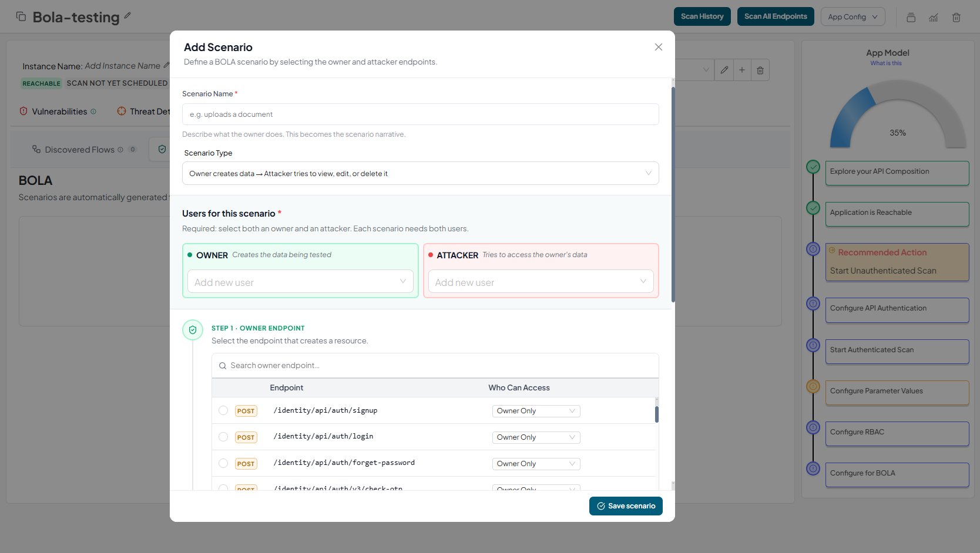This screenshot has width=980, height=553.
Task: Close the Add Scenario dialog
Action: [658, 47]
